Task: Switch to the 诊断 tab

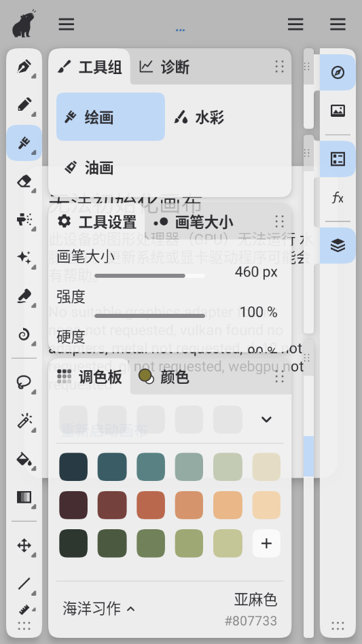Action: [x=164, y=67]
